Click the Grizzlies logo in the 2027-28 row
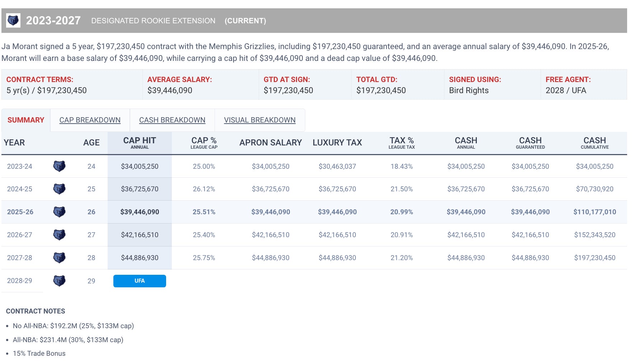This screenshot has width=635, height=364. tap(59, 258)
